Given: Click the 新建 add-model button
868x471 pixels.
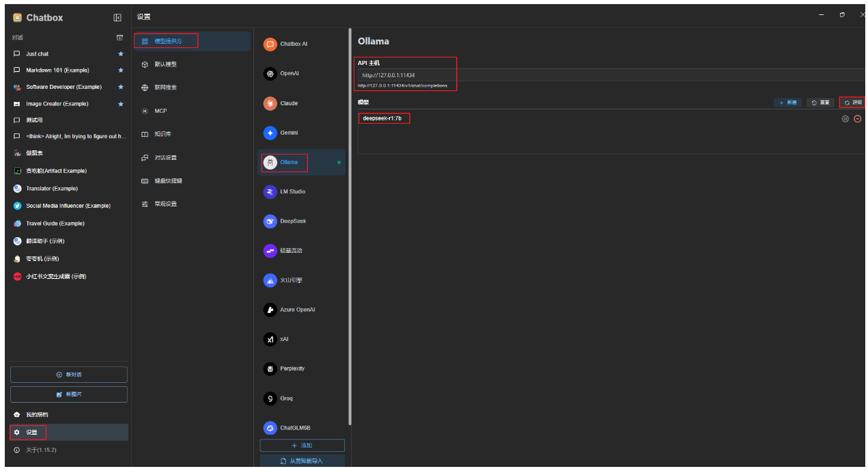Looking at the screenshot, I should click(x=788, y=103).
